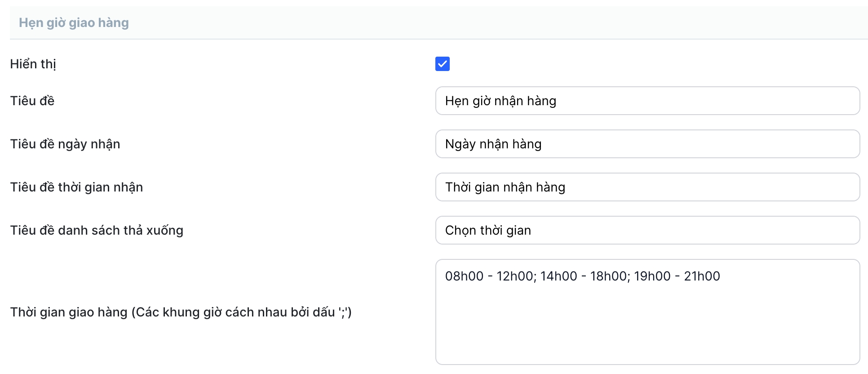Click the Hẹn giờ giao hàng section header

pos(74,22)
